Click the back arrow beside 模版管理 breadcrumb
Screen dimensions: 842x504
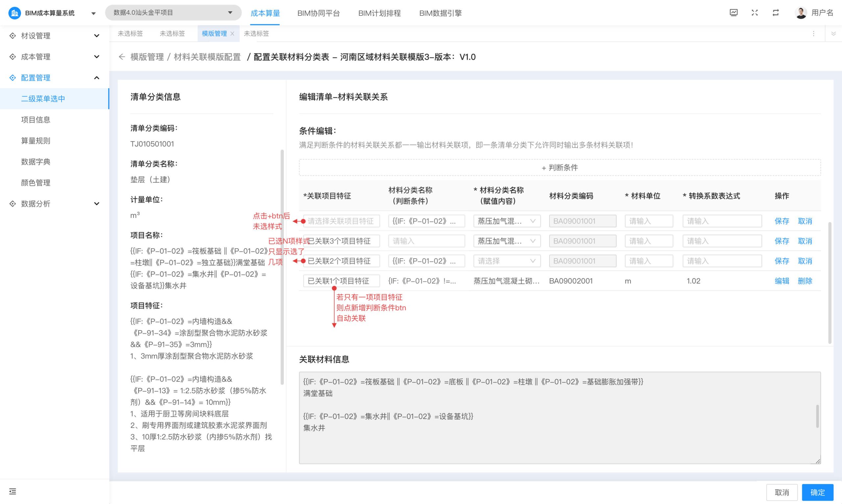(x=122, y=57)
